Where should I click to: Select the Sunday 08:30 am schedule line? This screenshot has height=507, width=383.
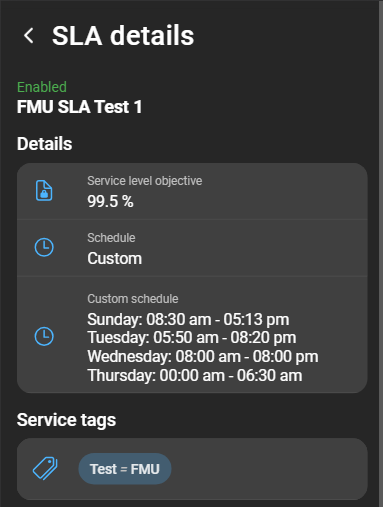(188, 319)
